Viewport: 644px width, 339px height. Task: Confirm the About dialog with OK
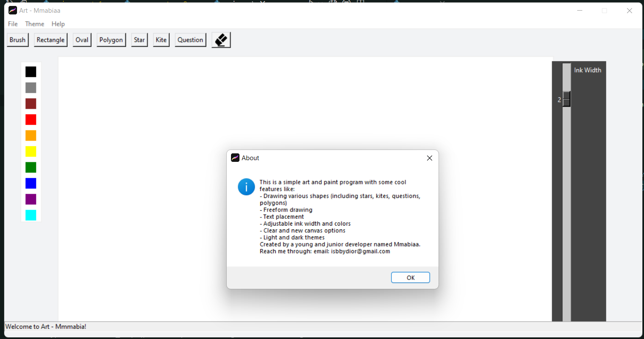410,277
